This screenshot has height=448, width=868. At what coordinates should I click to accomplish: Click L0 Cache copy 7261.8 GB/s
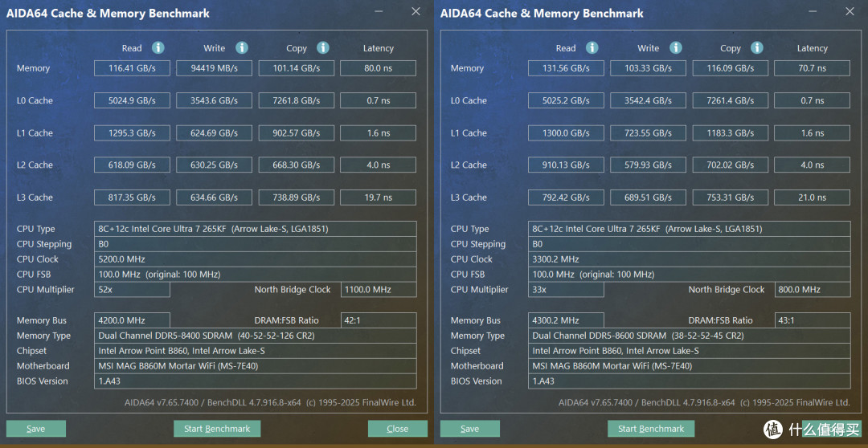pyautogui.click(x=296, y=100)
